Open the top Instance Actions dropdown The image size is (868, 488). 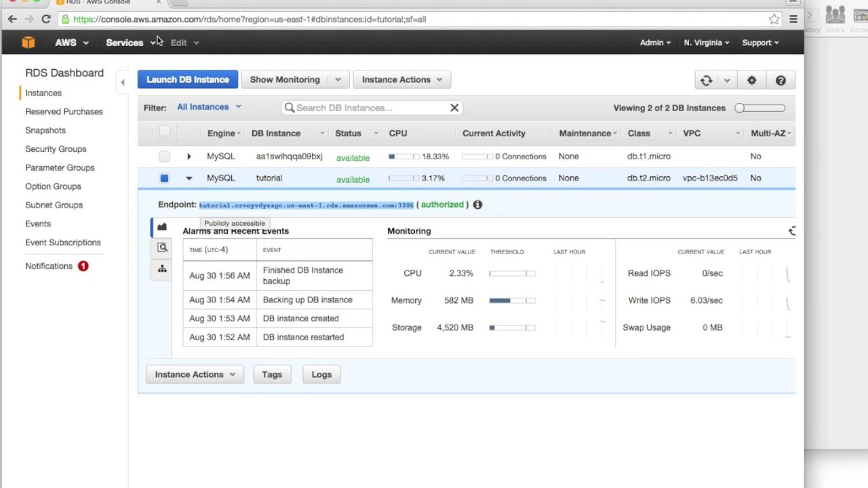click(402, 80)
